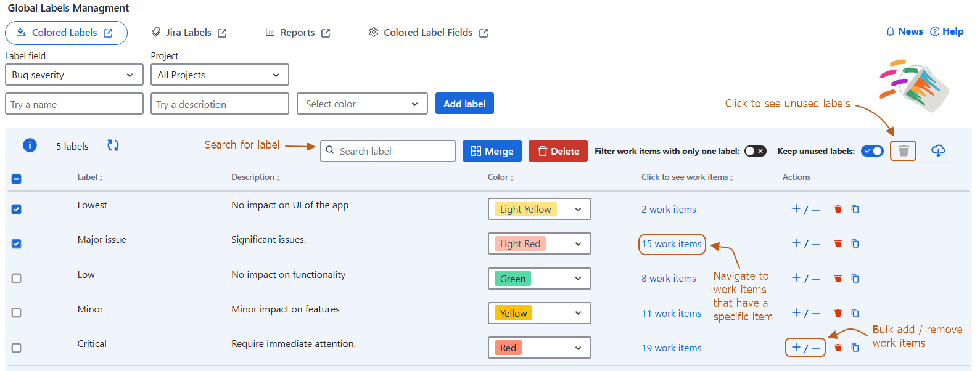The height and width of the screenshot is (371, 980).
Task: Open 15 work items link for Major issue
Action: point(672,244)
